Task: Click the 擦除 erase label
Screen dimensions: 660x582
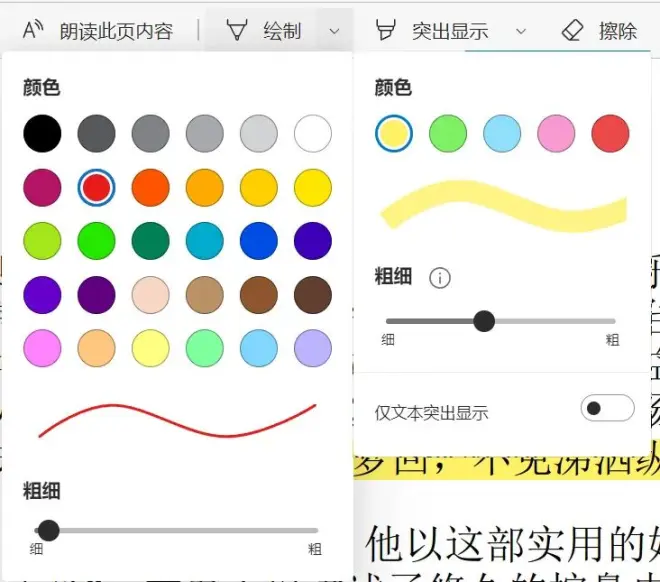Action: [618, 31]
